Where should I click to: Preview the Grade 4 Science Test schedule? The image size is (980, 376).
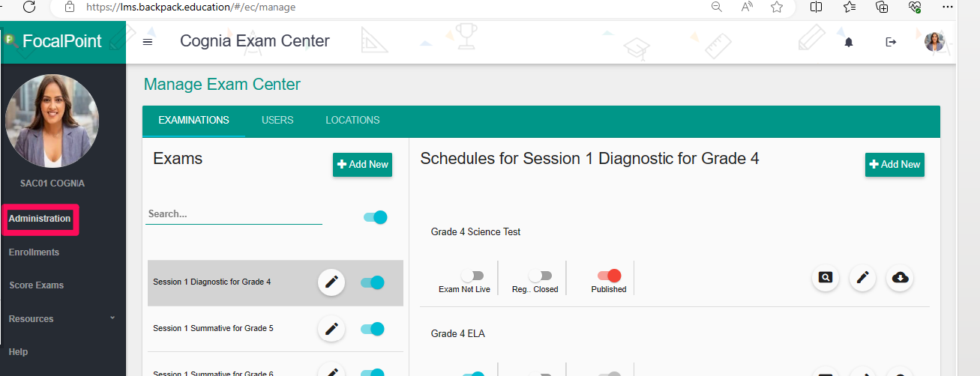(825, 278)
